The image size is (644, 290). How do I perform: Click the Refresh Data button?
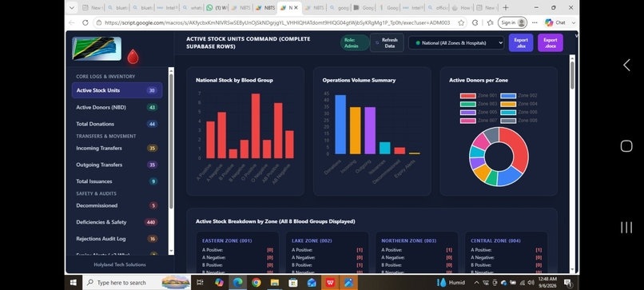387,42
